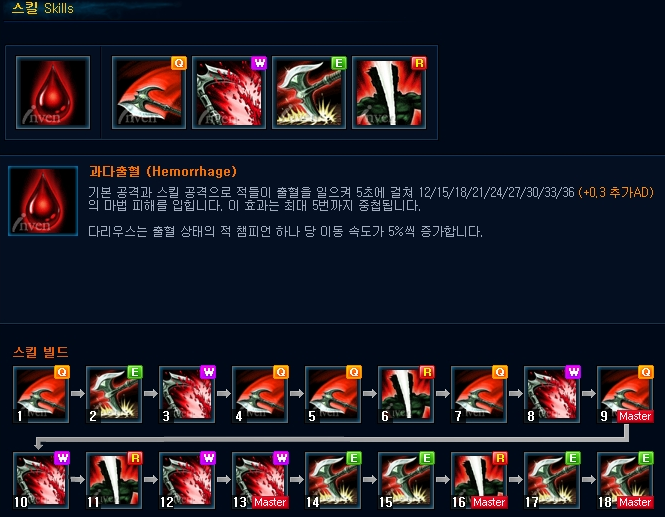Click skill build step 3 W icon

coord(187,394)
